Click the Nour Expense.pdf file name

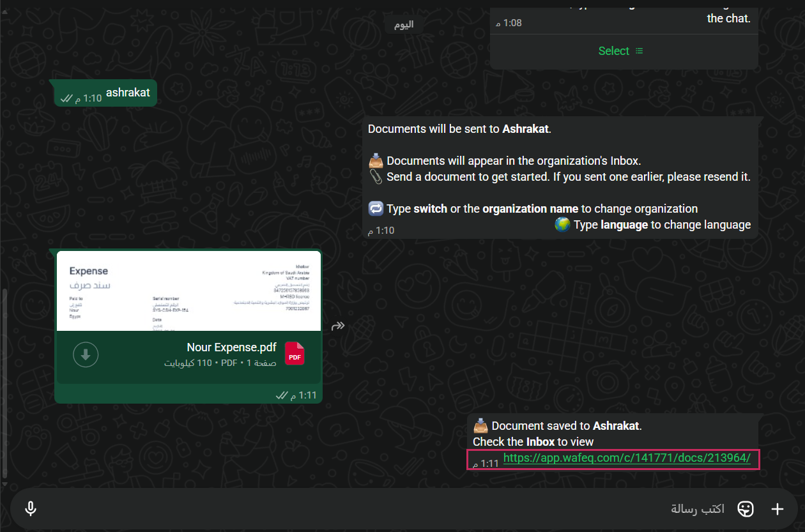(x=231, y=347)
